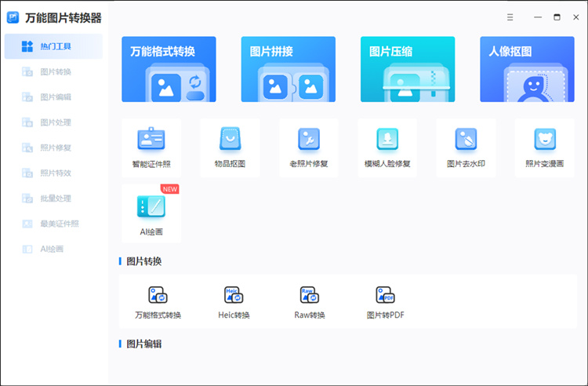Minimize the 万能图片转换器 window
Image resolution: width=588 pixels, height=386 pixels.
(538, 17)
